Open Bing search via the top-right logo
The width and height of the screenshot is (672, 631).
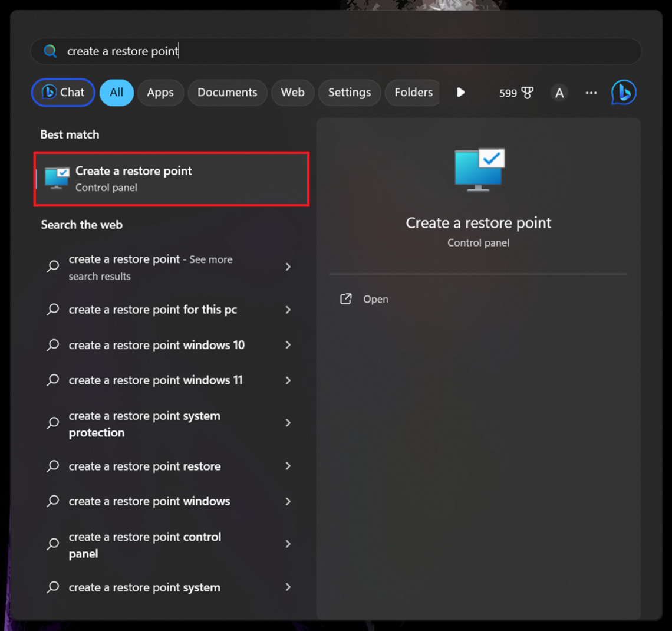point(624,92)
